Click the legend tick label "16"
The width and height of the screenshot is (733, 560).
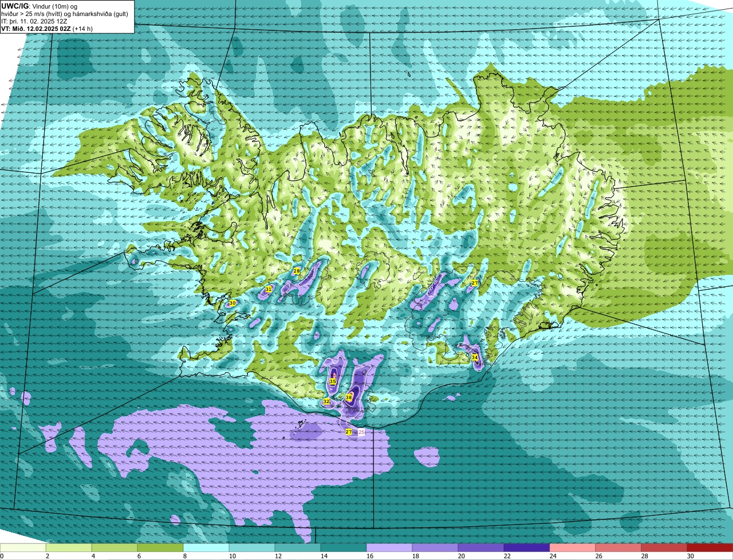[370, 556]
